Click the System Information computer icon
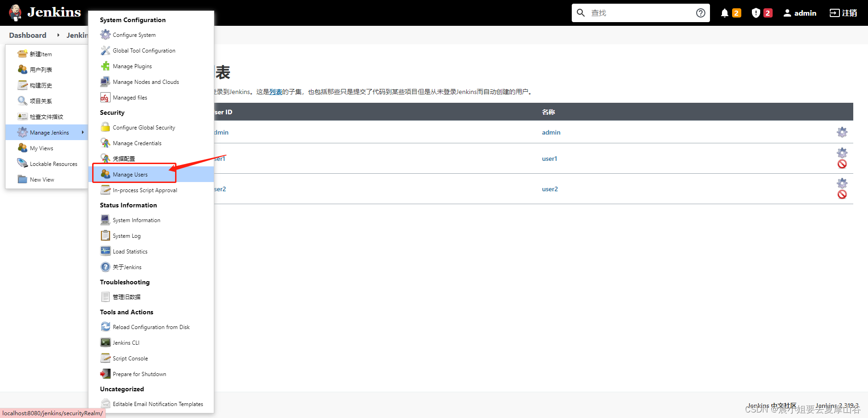868x418 pixels. [106, 220]
